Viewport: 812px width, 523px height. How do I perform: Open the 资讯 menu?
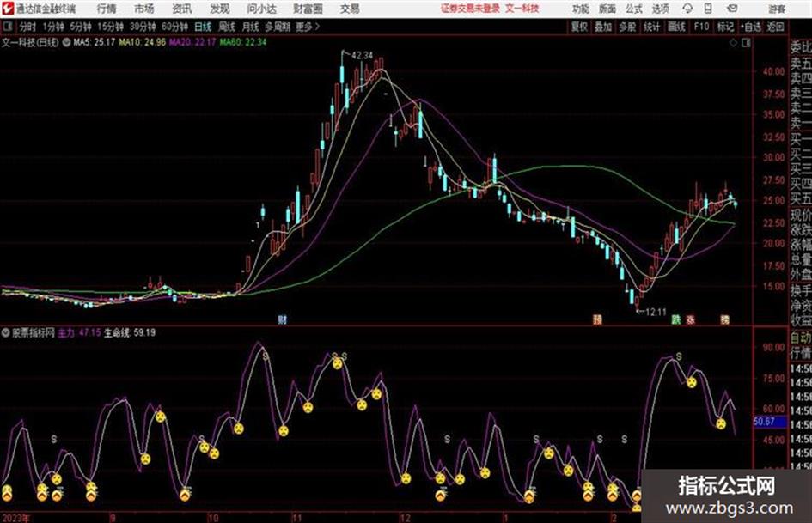[x=182, y=9]
